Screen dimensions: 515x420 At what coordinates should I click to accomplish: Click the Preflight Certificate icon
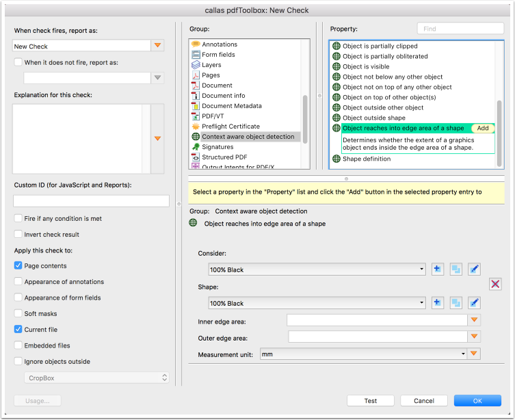pos(196,127)
